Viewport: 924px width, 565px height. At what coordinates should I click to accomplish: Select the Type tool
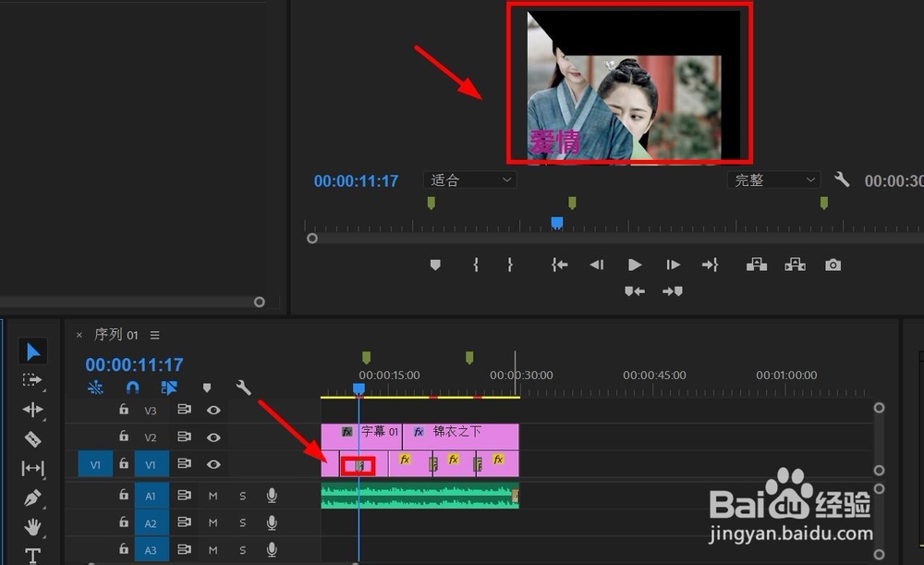coord(32,555)
